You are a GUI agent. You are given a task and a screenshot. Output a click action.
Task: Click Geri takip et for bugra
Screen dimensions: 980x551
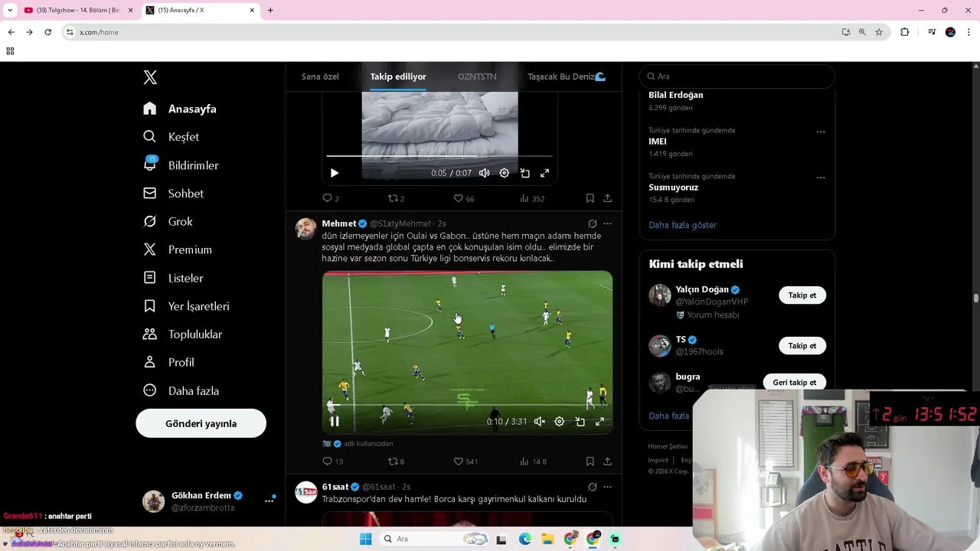click(794, 382)
